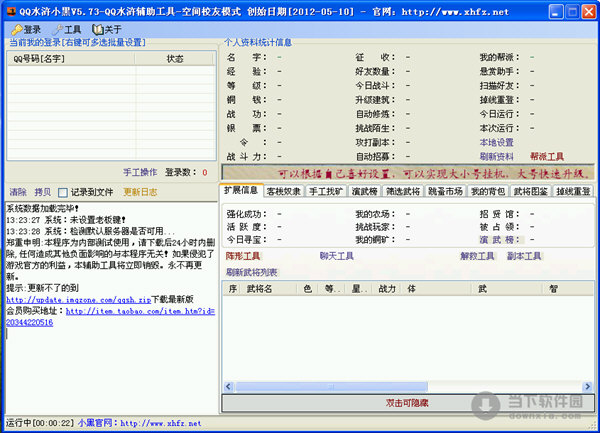Click the 双击可隐藏 button bar
Viewport: 600px width, 433px height.
408,403
